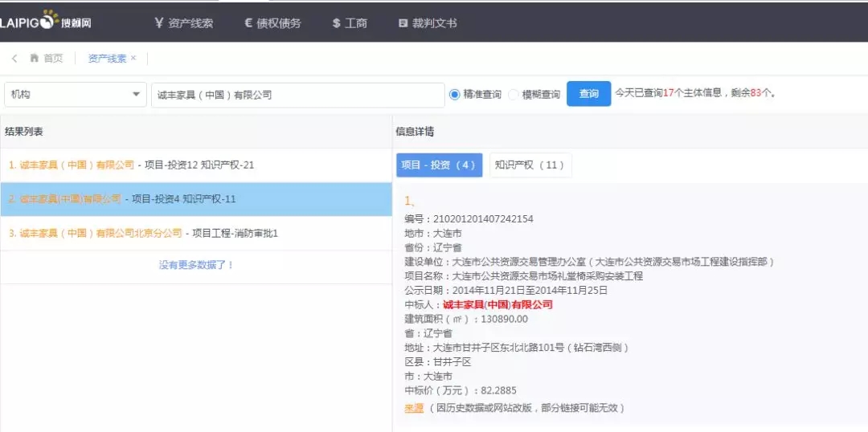Viewport: 868px width, 432px height.
Task: Click 公示日期 2014年11月21日至2014年11月25日
Action: [506, 290]
